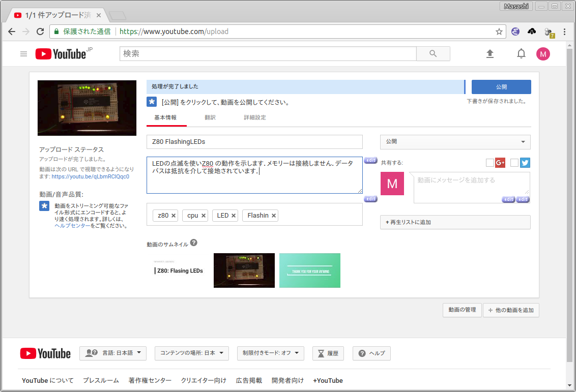Open the Chrome three-dot menu

[565, 32]
